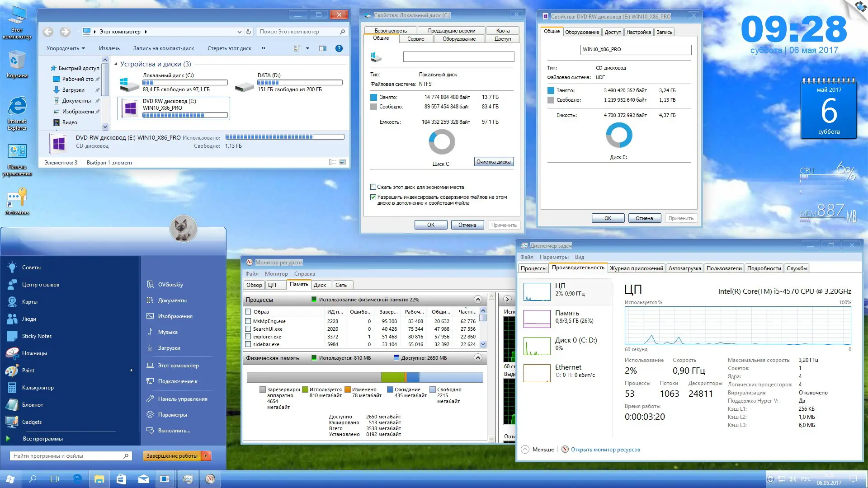Refresh the Explorer address bar

pos(248,32)
